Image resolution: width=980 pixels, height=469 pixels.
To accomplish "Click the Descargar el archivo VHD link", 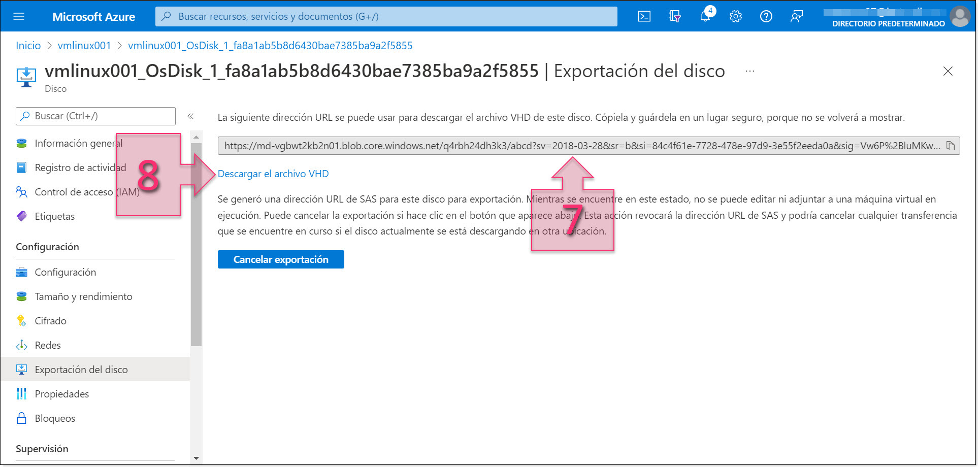I will pyautogui.click(x=273, y=174).
